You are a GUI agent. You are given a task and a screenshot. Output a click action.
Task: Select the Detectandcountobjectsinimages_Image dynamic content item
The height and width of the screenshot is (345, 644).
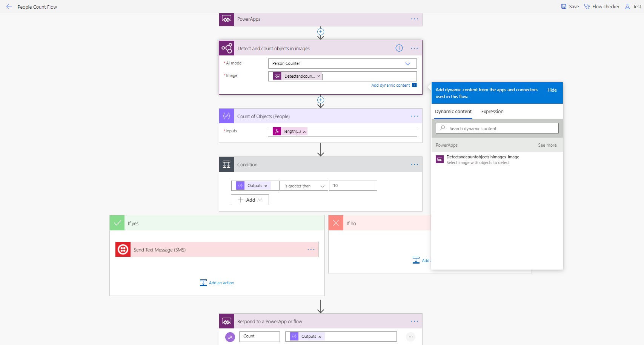click(483, 159)
